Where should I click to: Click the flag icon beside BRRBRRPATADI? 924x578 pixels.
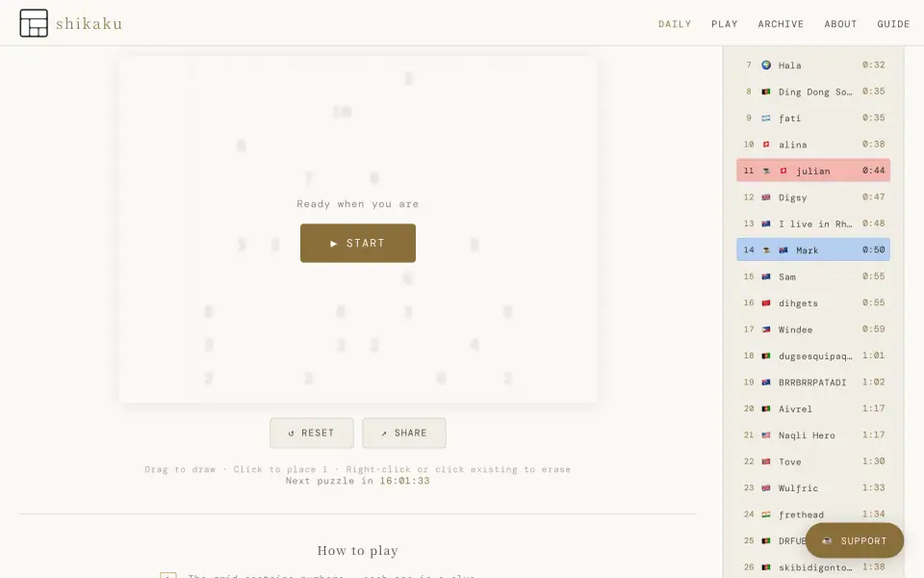click(766, 382)
